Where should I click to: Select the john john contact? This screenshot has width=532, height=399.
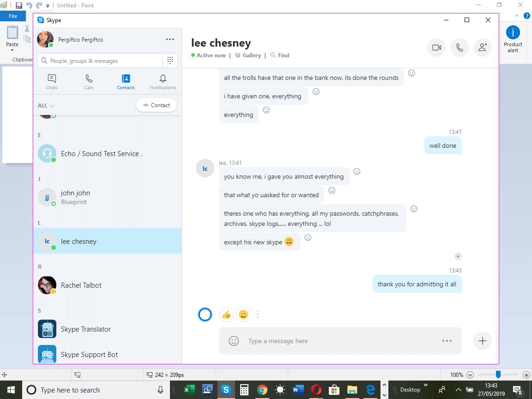point(107,197)
